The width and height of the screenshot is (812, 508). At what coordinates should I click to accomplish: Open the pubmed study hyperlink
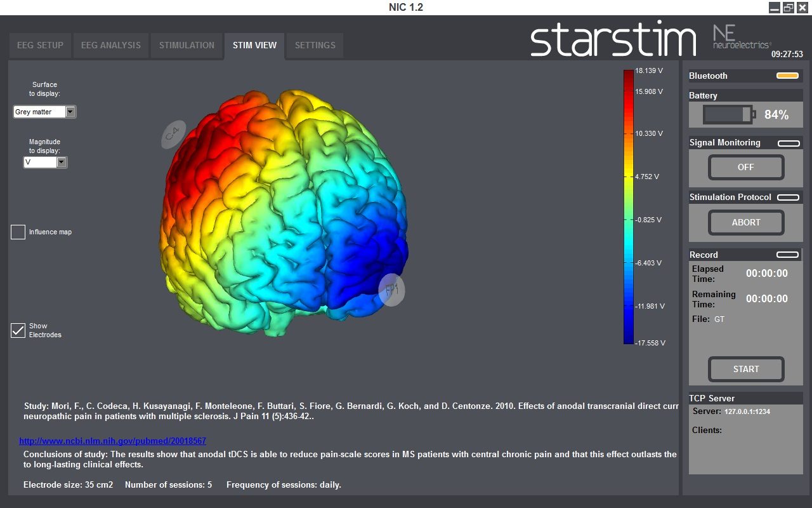tap(112, 441)
